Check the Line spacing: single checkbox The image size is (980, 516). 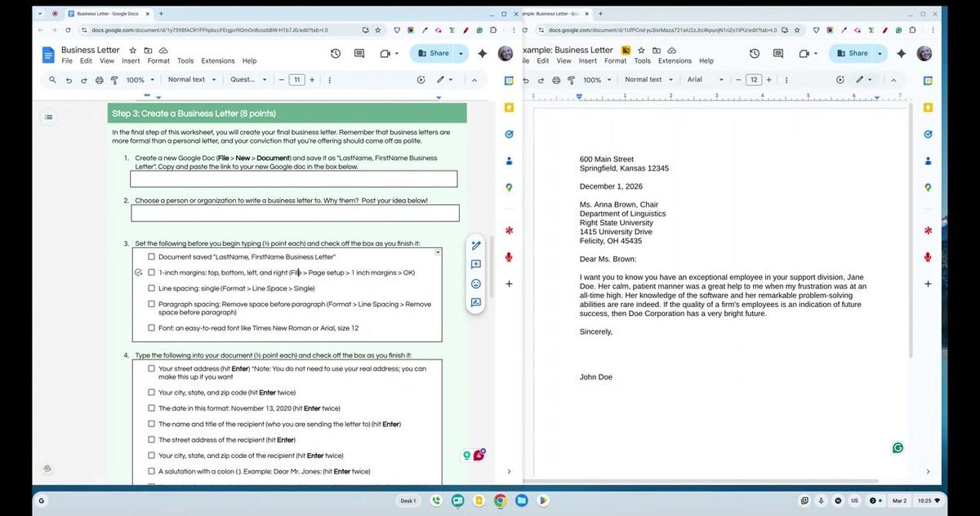(151, 287)
